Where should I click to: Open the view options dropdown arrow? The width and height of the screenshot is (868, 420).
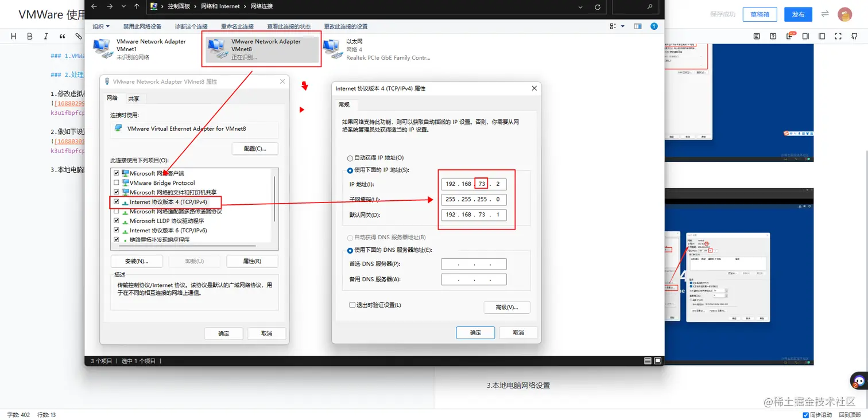(622, 26)
